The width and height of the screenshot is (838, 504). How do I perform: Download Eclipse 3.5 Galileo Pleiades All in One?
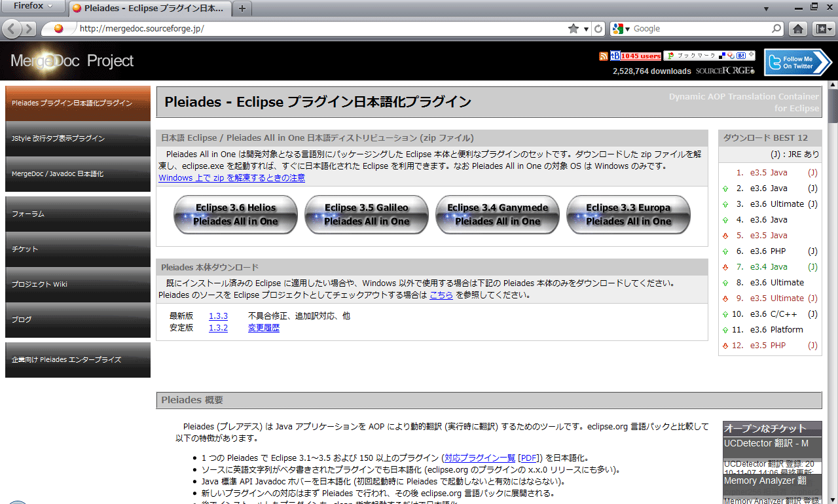pyautogui.click(x=367, y=215)
